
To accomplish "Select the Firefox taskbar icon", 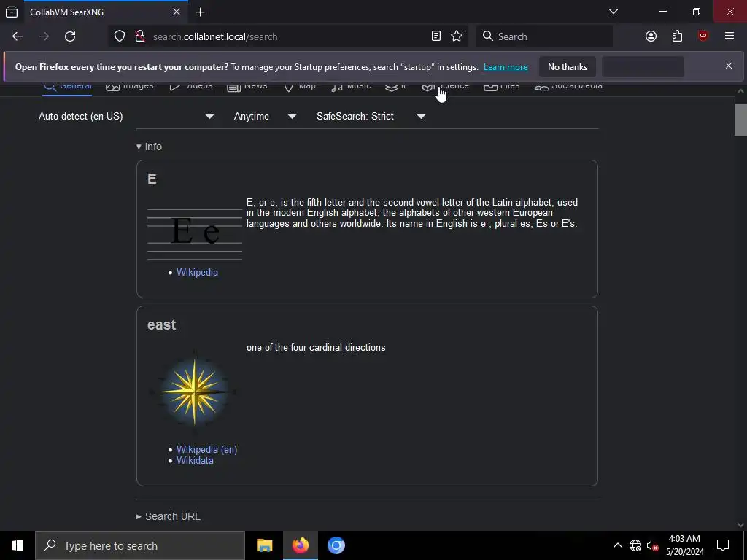I will click(300, 545).
